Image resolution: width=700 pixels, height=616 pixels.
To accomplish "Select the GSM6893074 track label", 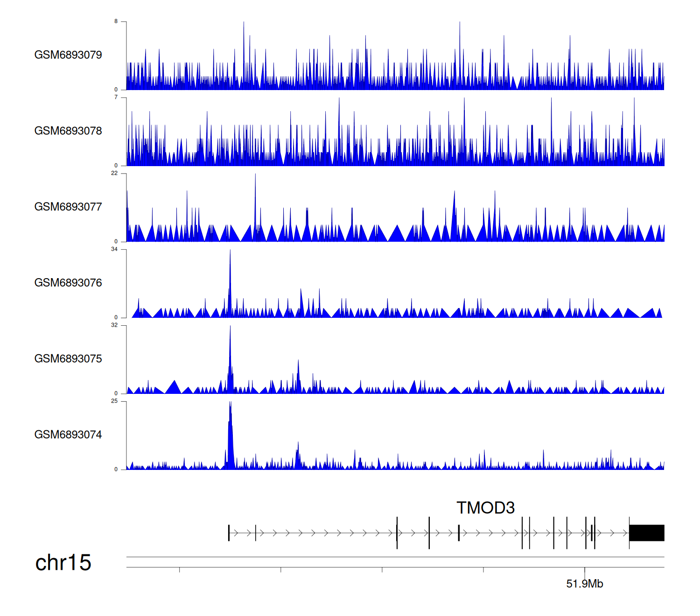I will [68, 435].
